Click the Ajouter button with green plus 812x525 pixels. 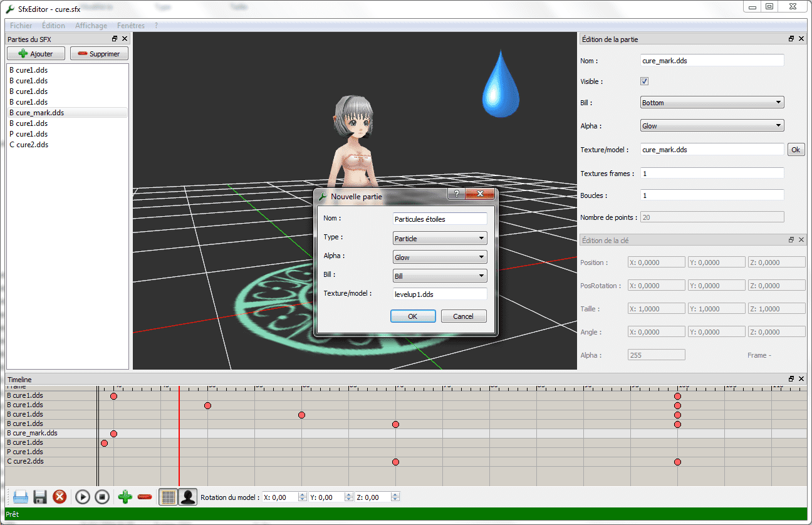click(x=36, y=54)
